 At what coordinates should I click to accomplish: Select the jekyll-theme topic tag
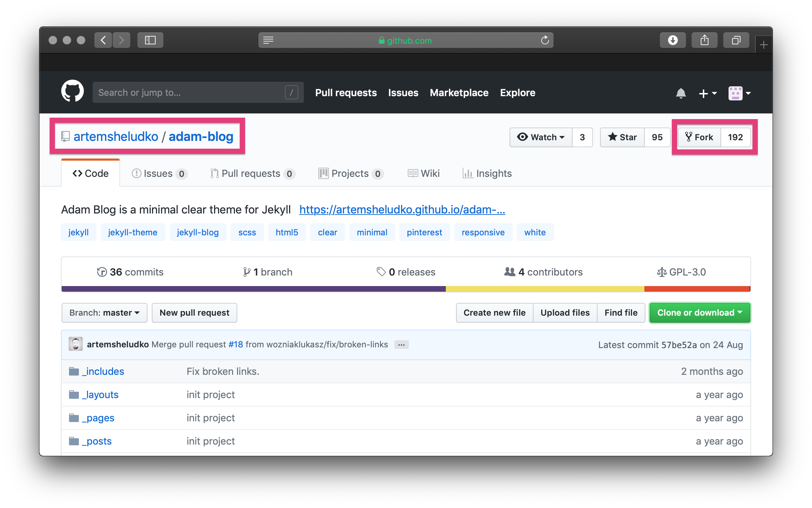pyautogui.click(x=133, y=232)
